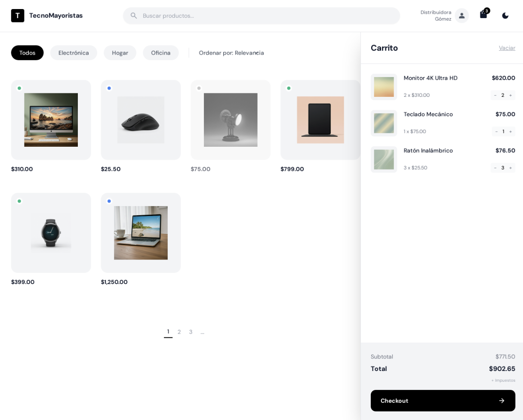The width and height of the screenshot is (523, 420).
Task: Filter products by Oficina category
Action: tap(160, 53)
